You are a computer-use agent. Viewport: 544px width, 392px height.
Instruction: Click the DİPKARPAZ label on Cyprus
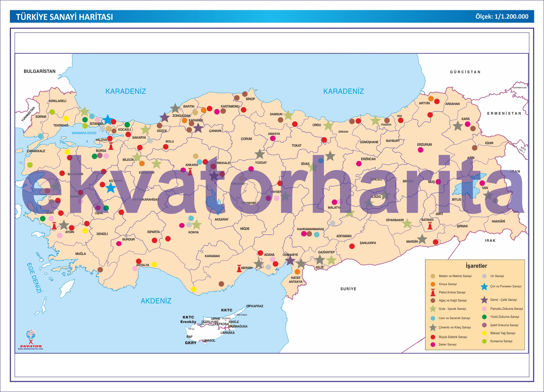pos(255,306)
